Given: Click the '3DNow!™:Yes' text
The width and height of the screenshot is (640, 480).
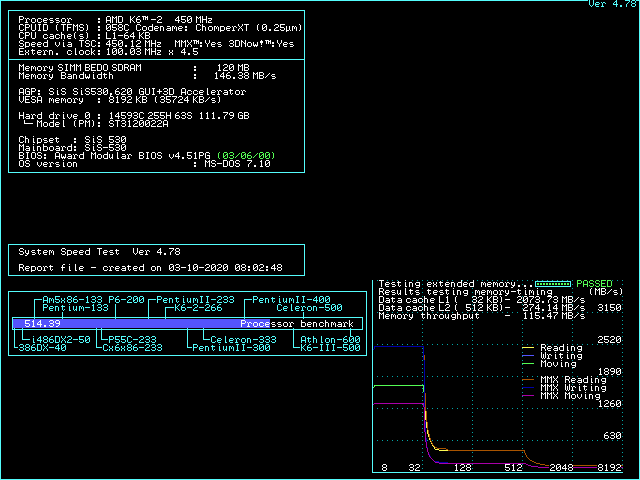Looking at the screenshot, I should (261, 44).
